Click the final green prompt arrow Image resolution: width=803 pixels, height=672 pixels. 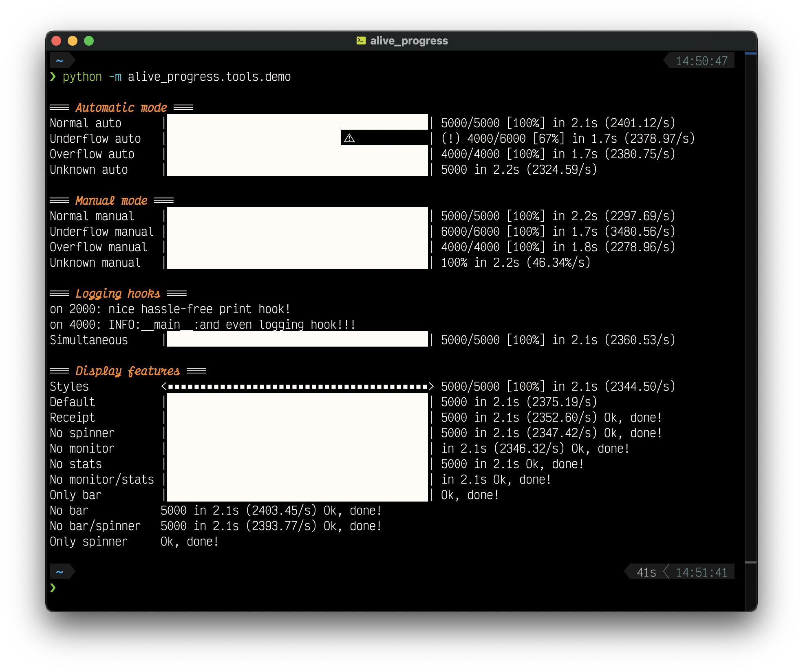53,588
